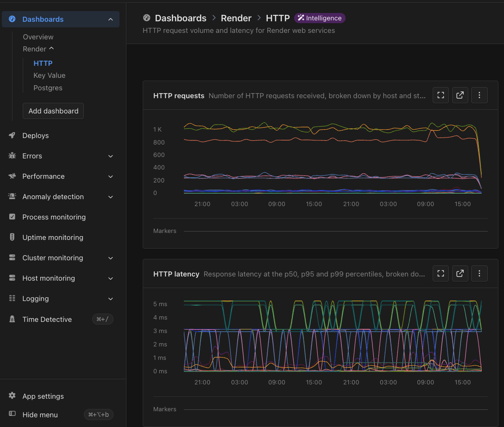
Task: Expand the Anomaly detection chevron
Action: [x=111, y=197]
